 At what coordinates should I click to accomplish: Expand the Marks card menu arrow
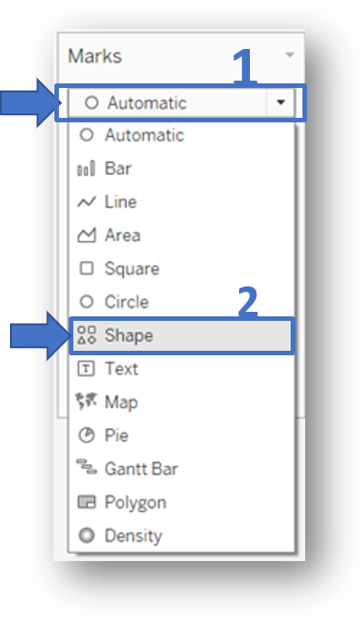coord(290,54)
